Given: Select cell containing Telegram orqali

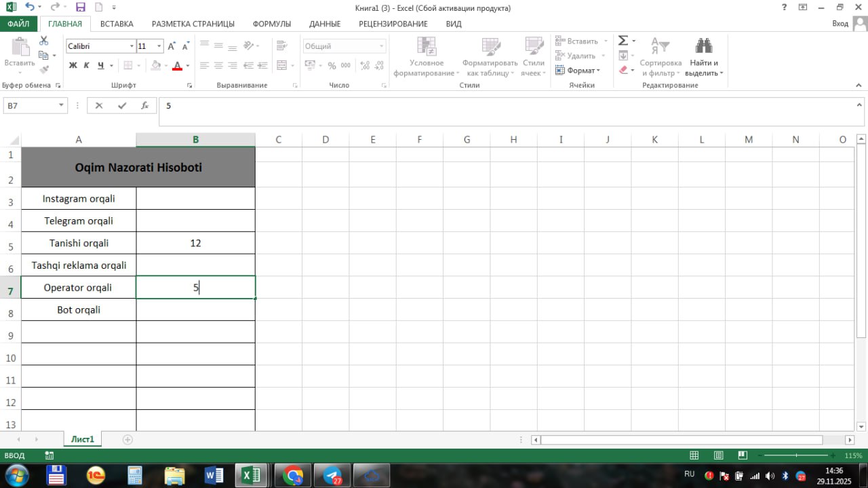Looking at the screenshot, I should (x=79, y=221).
